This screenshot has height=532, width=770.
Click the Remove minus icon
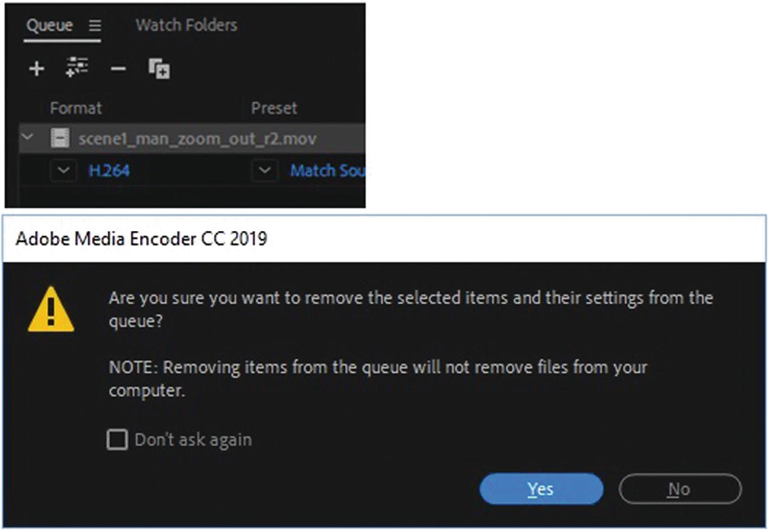[x=118, y=69]
